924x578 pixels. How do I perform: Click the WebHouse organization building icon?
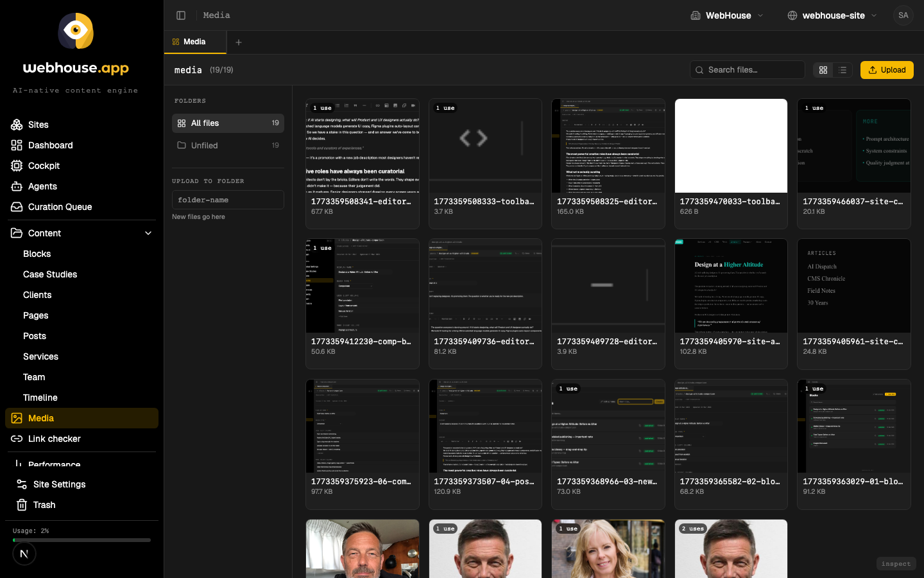pos(696,15)
